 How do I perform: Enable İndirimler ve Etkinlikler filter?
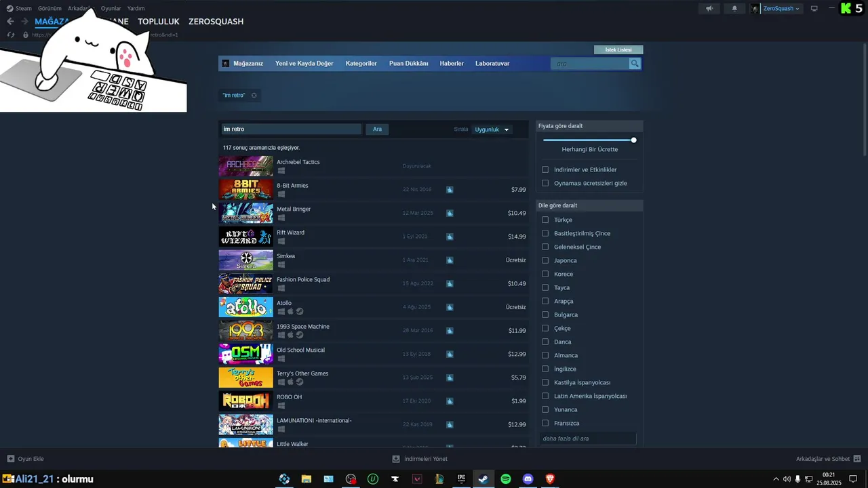point(545,169)
